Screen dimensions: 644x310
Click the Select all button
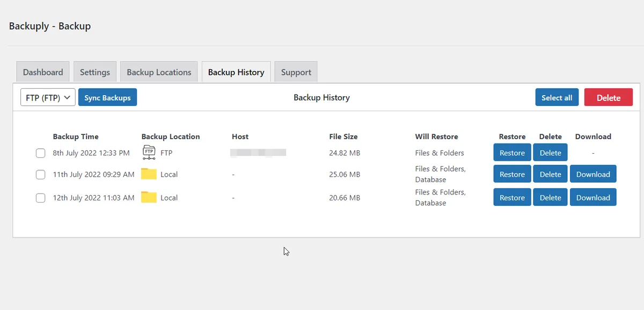pyautogui.click(x=557, y=98)
